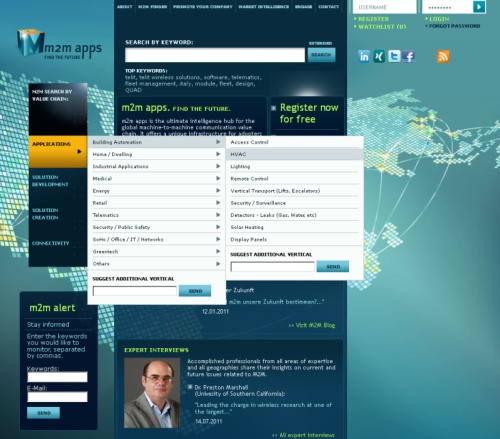Expand the Home / Dwelling submenu arrow
This screenshot has width=500, height=439.
tap(218, 154)
